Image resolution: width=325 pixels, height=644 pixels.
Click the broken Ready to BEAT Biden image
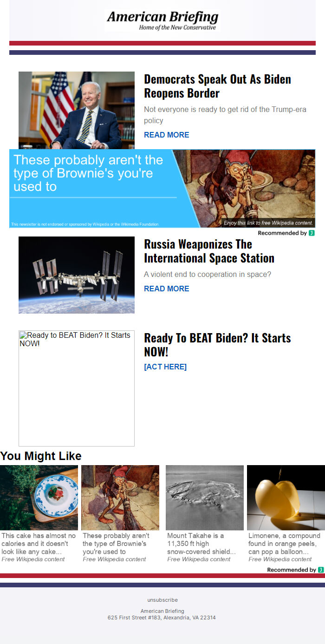[77, 388]
